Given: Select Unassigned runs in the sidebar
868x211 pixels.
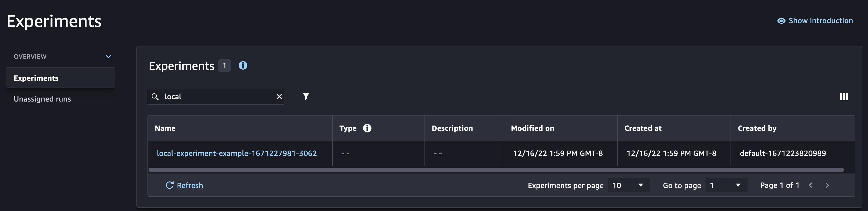Looking at the screenshot, I should click(x=42, y=99).
